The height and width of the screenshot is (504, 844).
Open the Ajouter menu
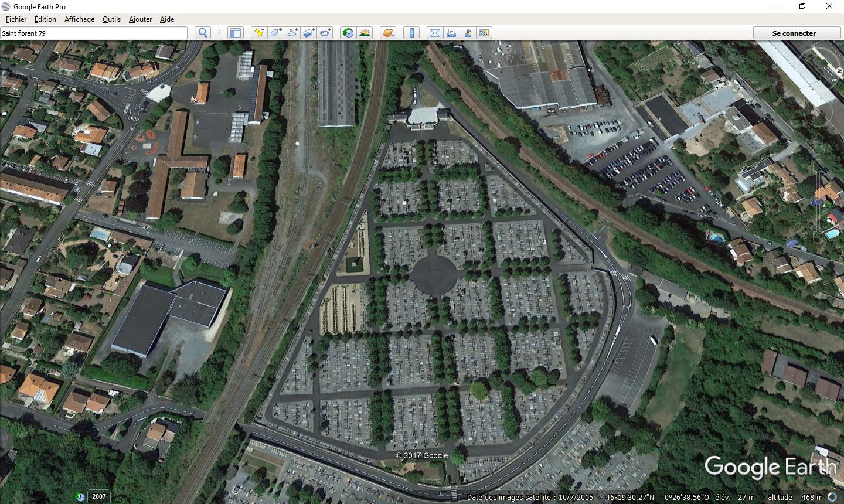(140, 19)
